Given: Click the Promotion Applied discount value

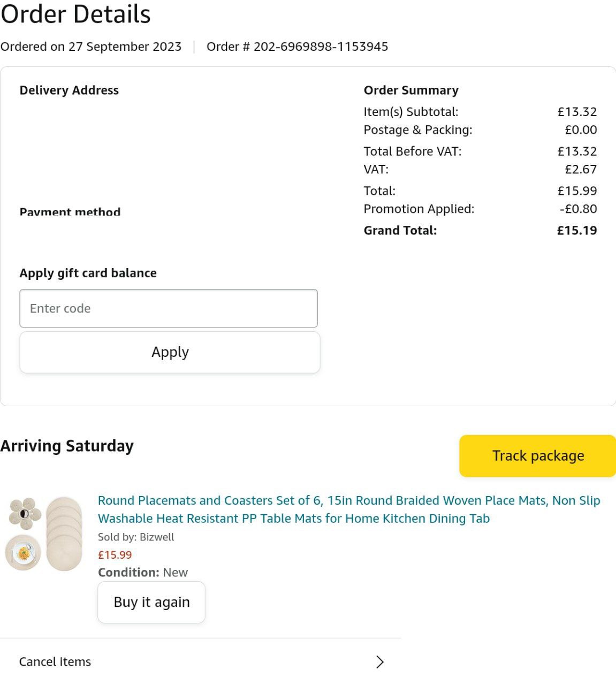Looking at the screenshot, I should click(x=578, y=209).
